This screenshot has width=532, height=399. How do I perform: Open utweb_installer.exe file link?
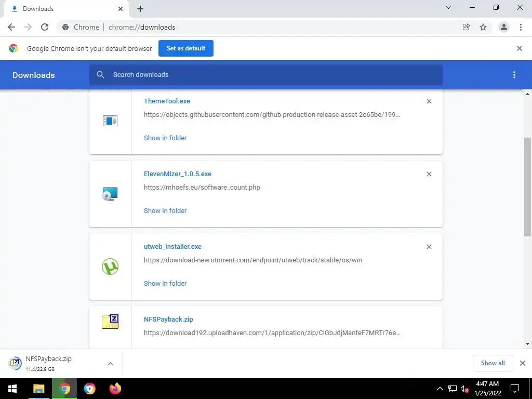pos(172,247)
